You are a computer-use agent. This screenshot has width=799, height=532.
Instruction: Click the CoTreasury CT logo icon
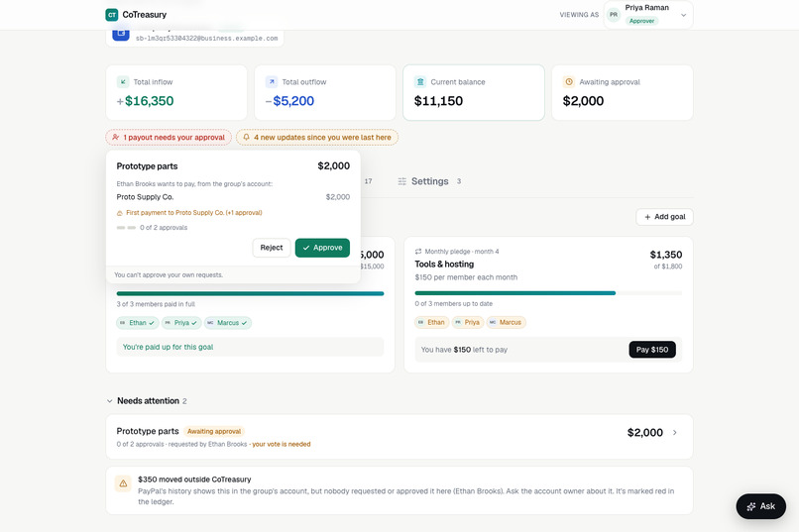[112, 15]
